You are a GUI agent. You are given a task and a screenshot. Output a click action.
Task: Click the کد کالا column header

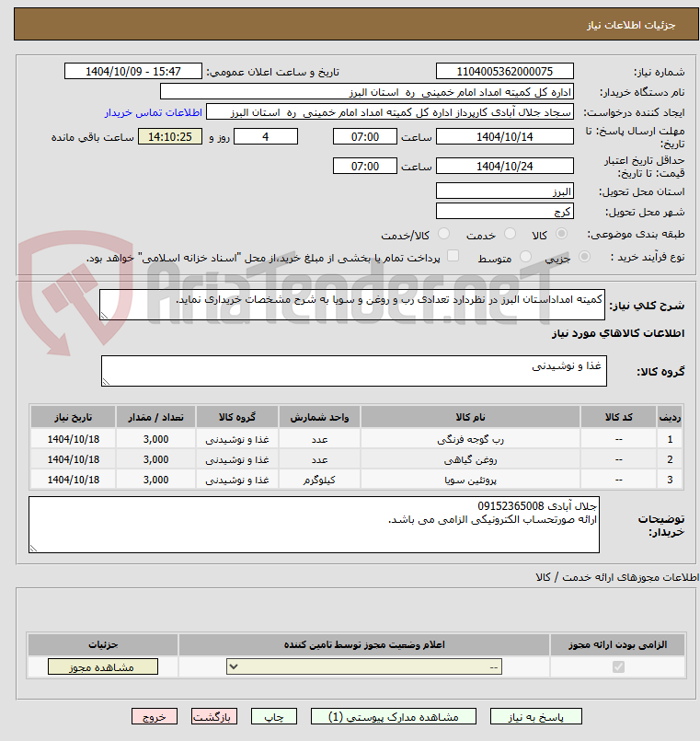coord(618,417)
